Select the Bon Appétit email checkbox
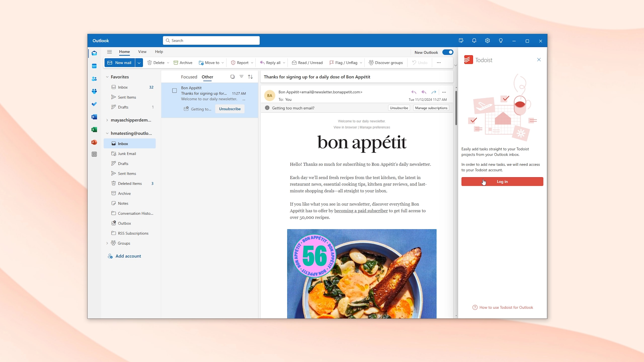This screenshot has width=644, height=362. coord(174,90)
